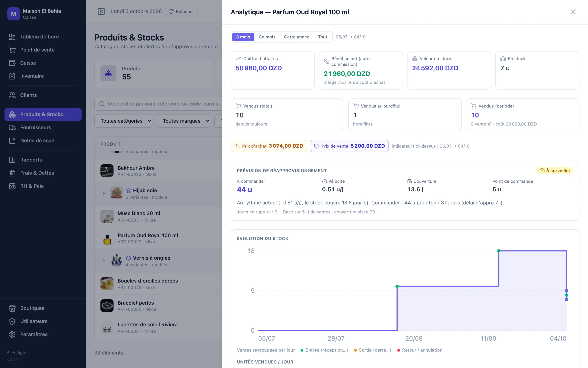Collapse sidebar with panel toggle icon
Image resolution: width=588 pixels, height=368 pixels.
101,11
